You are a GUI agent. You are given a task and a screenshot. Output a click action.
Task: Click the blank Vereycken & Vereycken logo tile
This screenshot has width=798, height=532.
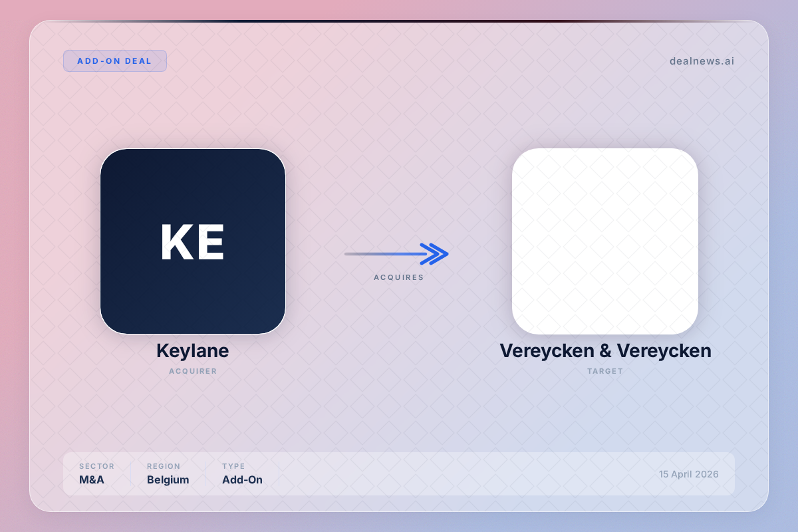(x=604, y=241)
